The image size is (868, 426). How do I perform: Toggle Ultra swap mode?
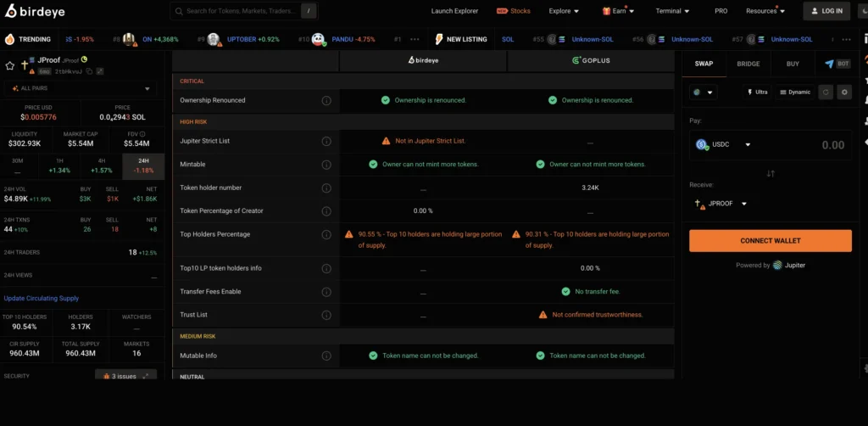click(x=757, y=92)
